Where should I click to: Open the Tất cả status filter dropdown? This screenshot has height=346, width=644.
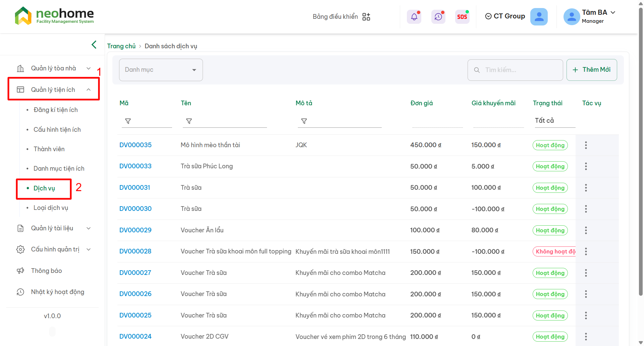[554, 121]
